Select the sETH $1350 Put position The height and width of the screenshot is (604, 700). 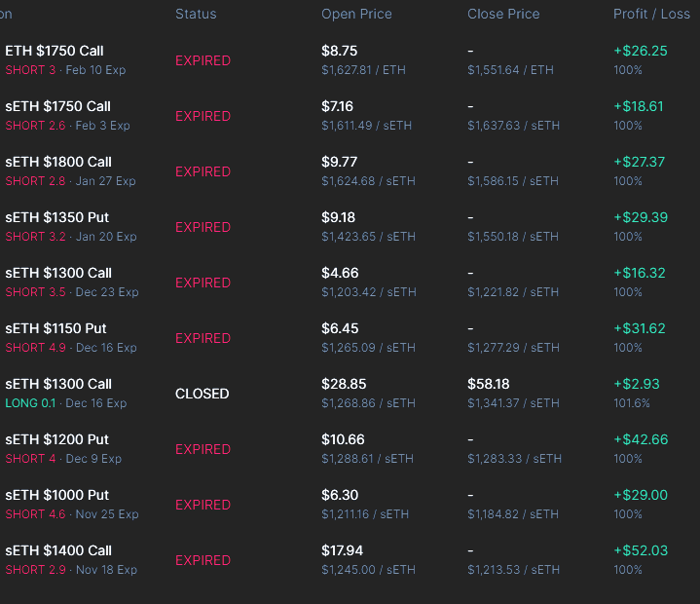55,217
